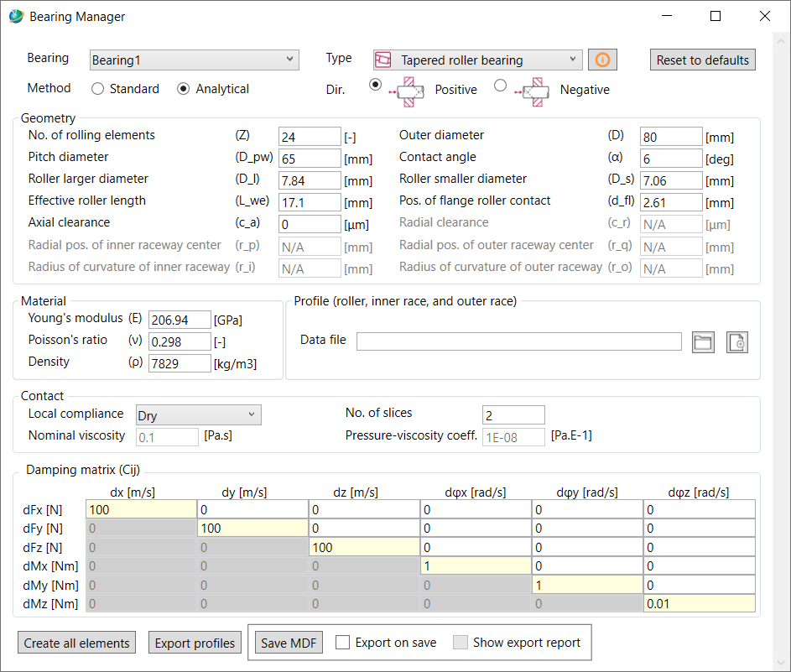The height and width of the screenshot is (672, 791).
Task: Browse for a profile data file
Action: [703, 341]
